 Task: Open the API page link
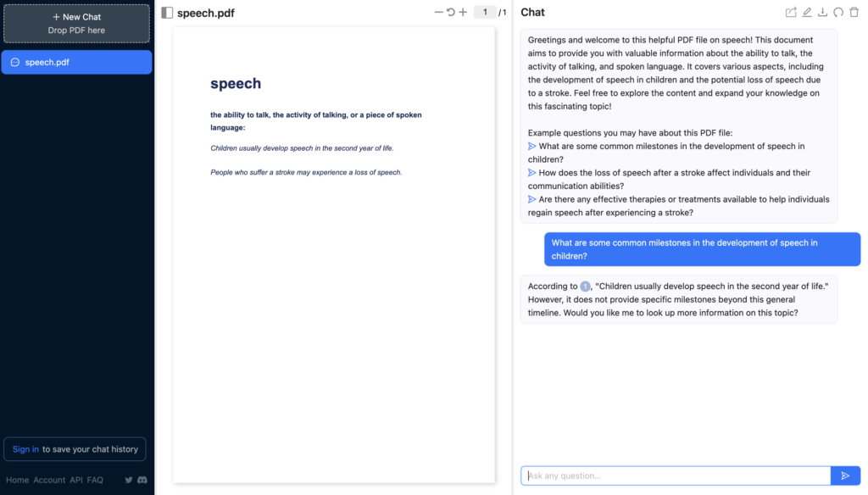click(x=75, y=480)
